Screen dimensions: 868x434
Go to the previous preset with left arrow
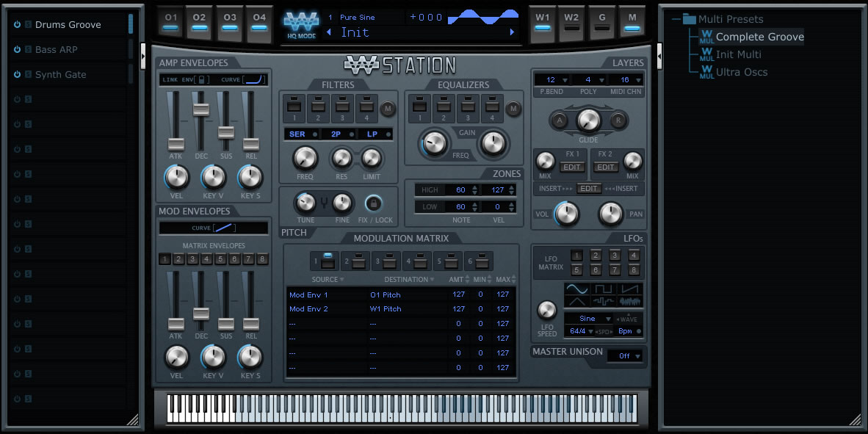click(x=329, y=32)
